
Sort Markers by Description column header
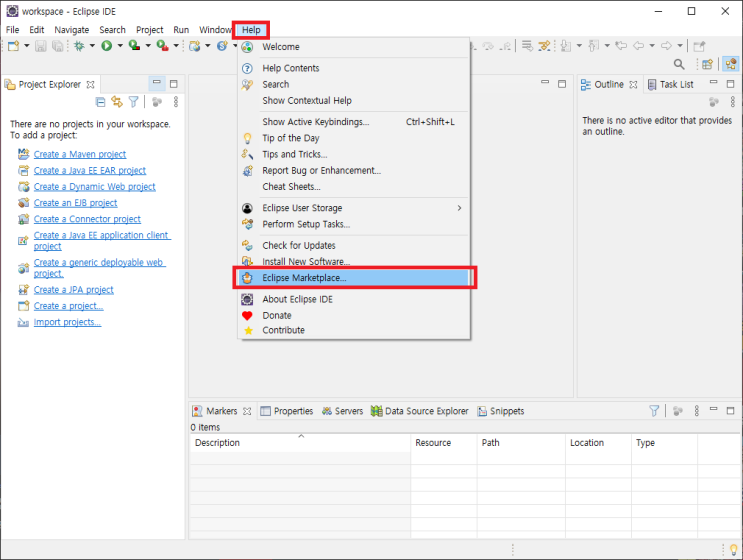tap(300, 443)
